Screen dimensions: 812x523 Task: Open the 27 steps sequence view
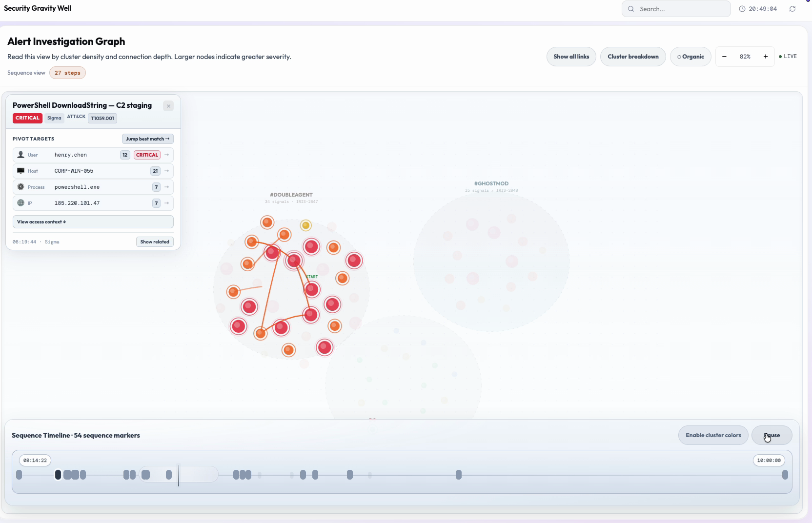[67, 73]
